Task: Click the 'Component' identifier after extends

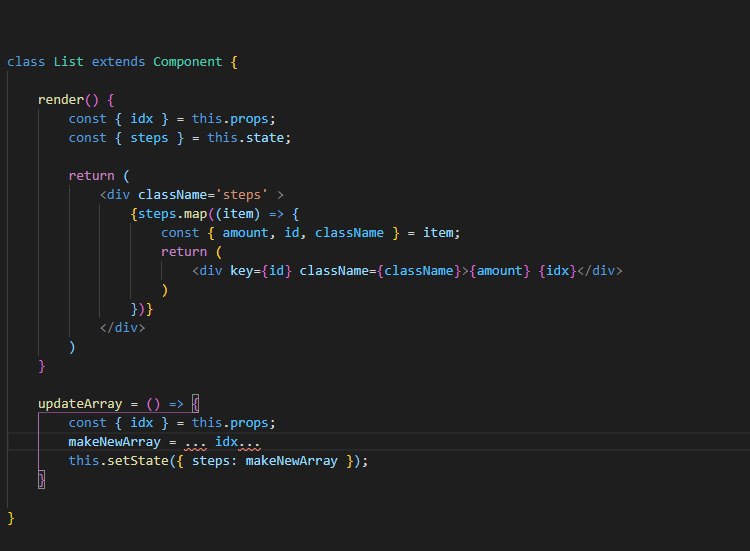Action: tap(188, 62)
